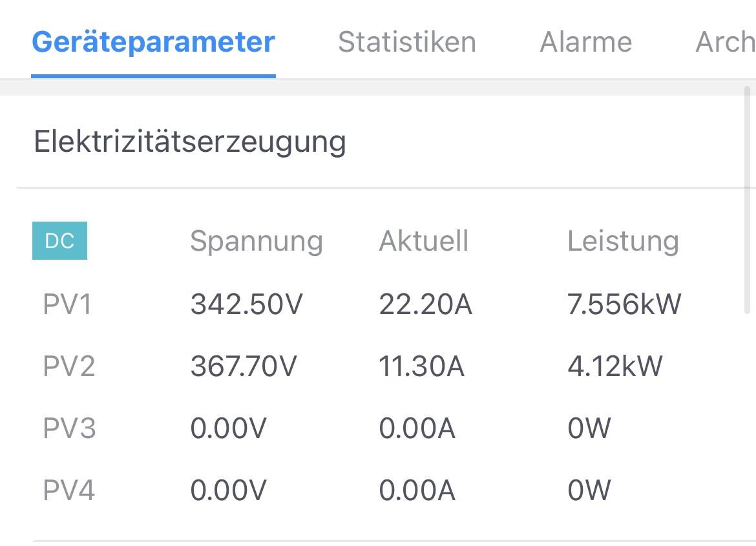
Task: Click the PV3 row label
Action: point(69,428)
